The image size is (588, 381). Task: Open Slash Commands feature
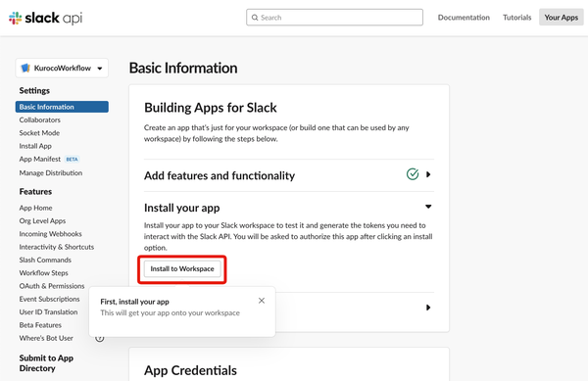[x=45, y=260]
